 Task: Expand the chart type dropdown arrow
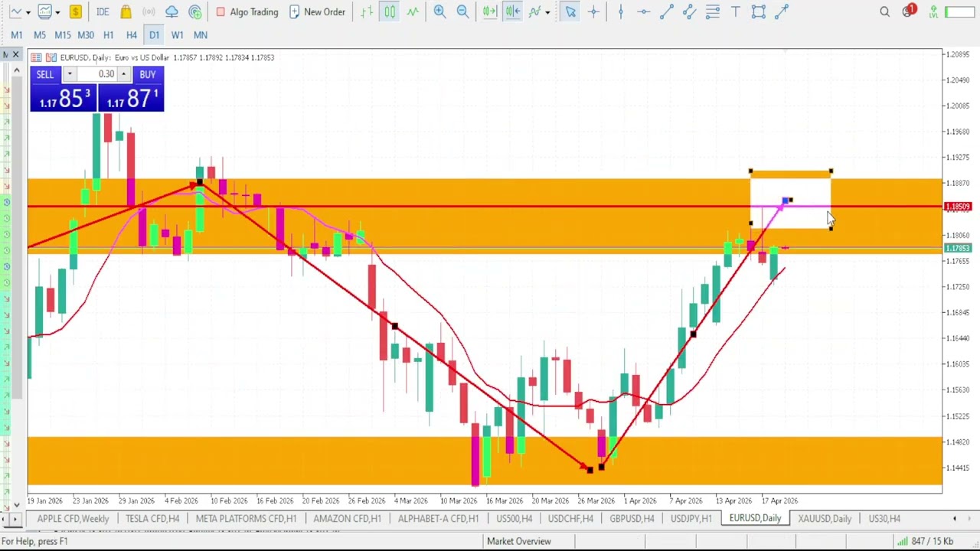[28, 12]
